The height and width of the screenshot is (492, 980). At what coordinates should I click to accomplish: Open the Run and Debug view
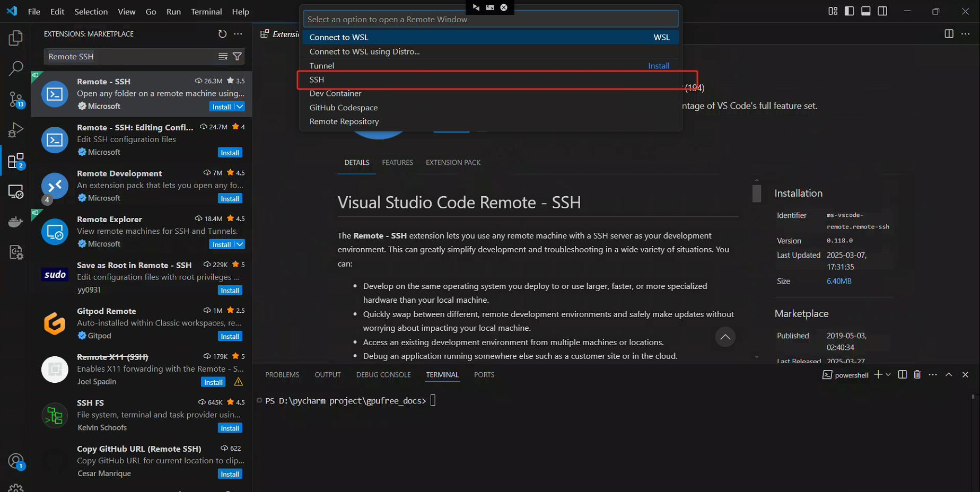tap(16, 129)
